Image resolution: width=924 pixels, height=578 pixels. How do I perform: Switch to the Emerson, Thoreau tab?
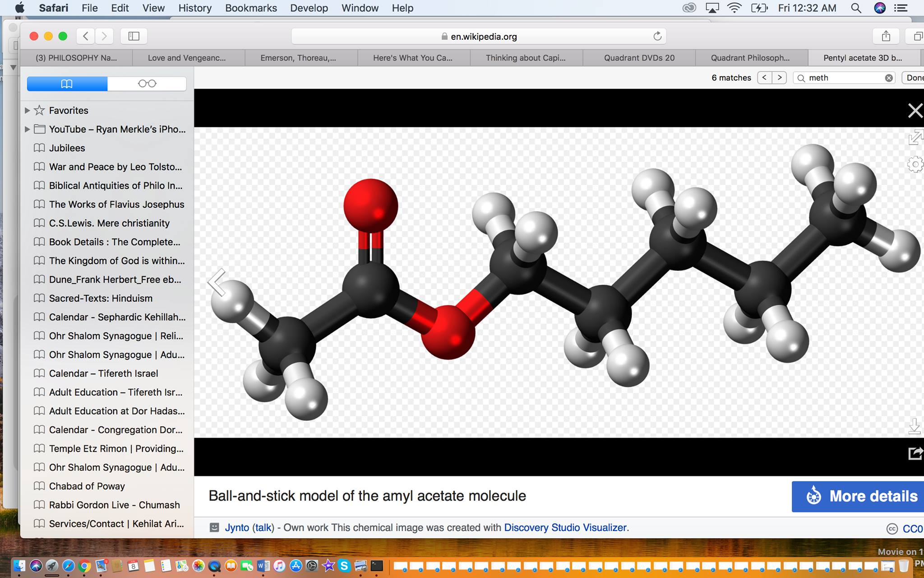click(301, 58)
